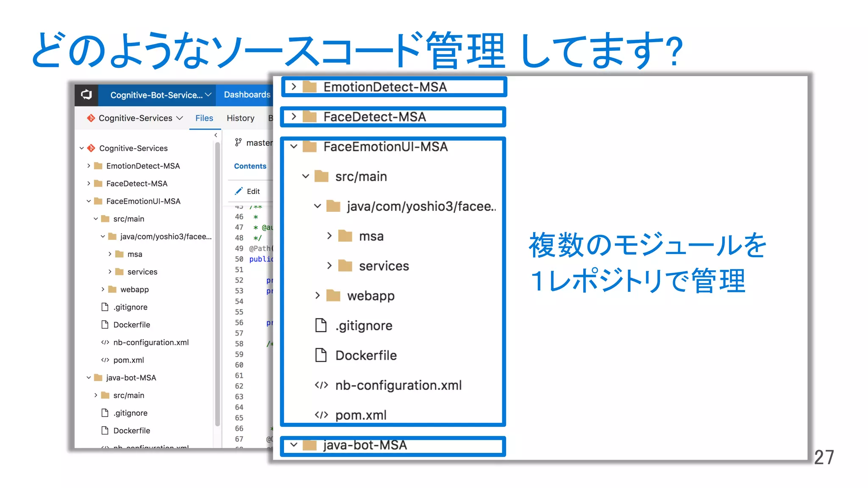Open nb-configuration.xml in enlarged view

pos(398,385)
